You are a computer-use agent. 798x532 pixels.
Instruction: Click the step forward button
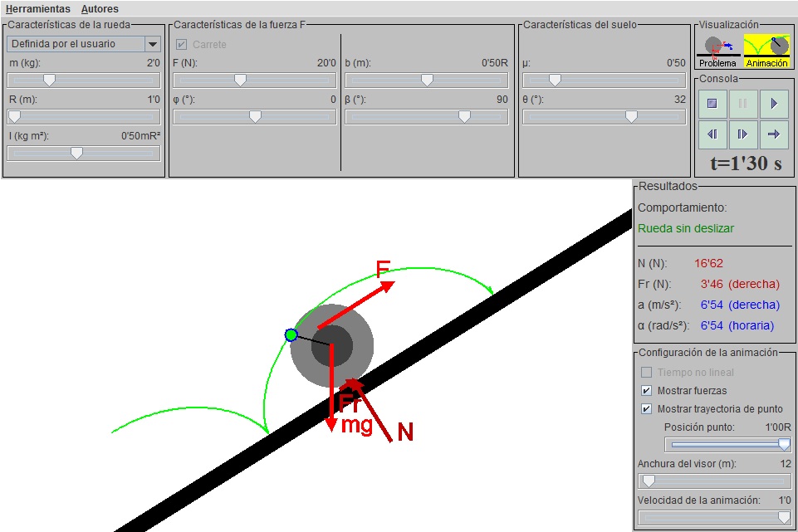pos(743,134)
